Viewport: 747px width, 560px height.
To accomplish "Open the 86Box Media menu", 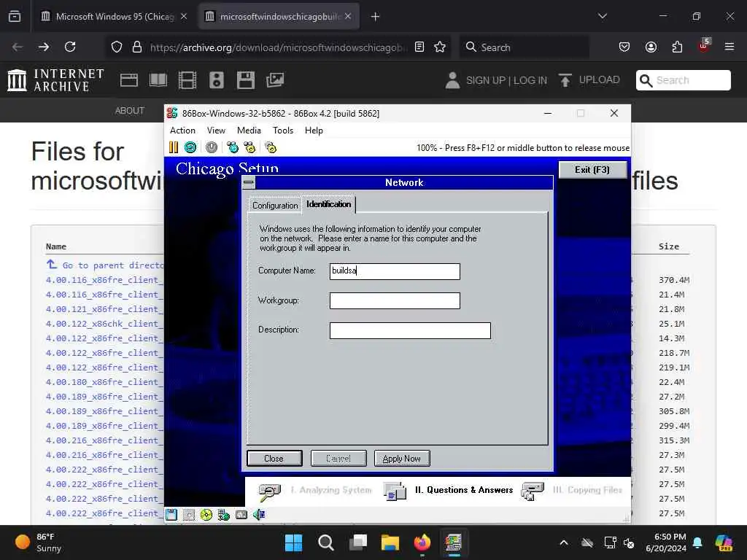I will coord(249,131).
